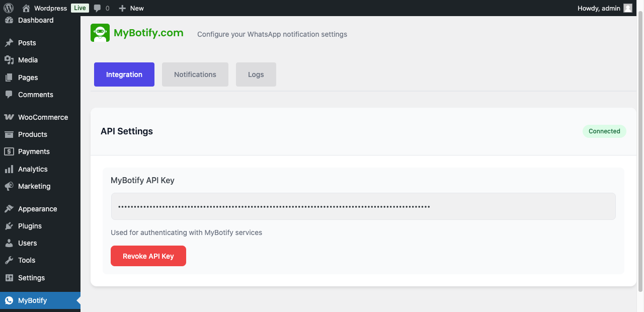
Task: Click the Comments speech bubble icon in sidebar
Action: tap(9, 95)
